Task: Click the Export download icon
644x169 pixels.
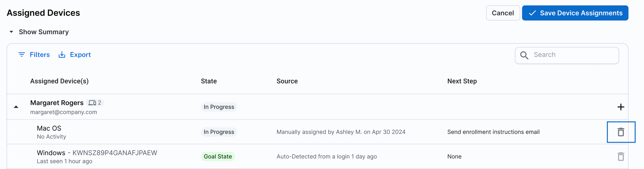Action: coord(62,55)
